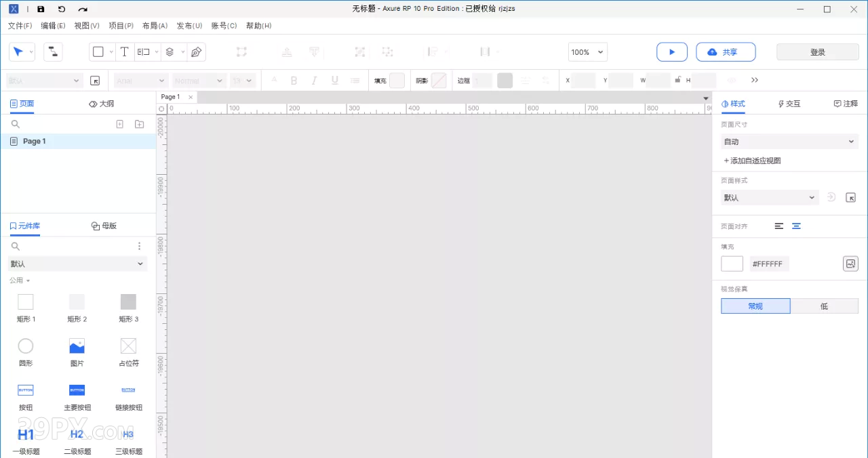This screenshot has width=868, height=458.
Task: Open the 视图(V) menu
Action: (x=87, y=26)
